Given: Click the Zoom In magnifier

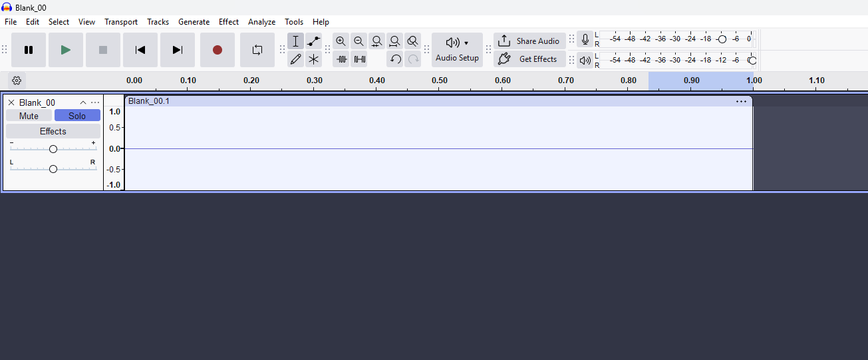Looking at the screenshot, I should pyautogui.click(x=341, y=41).
